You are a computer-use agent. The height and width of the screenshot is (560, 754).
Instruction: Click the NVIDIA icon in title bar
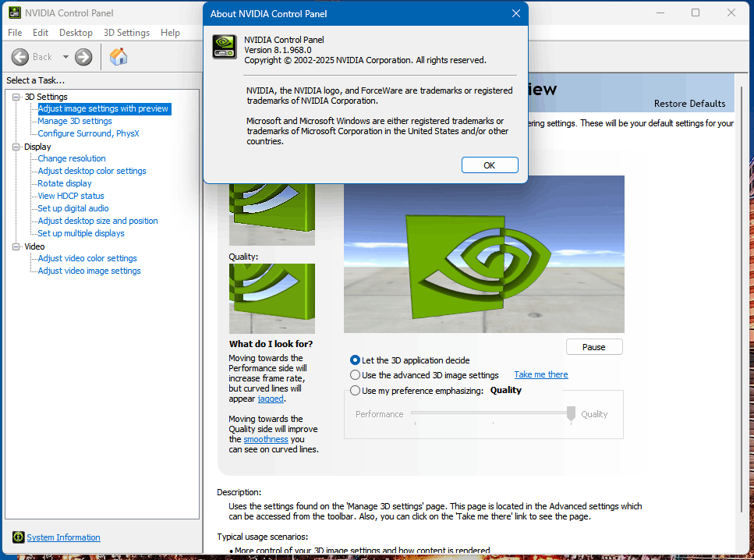15,13
